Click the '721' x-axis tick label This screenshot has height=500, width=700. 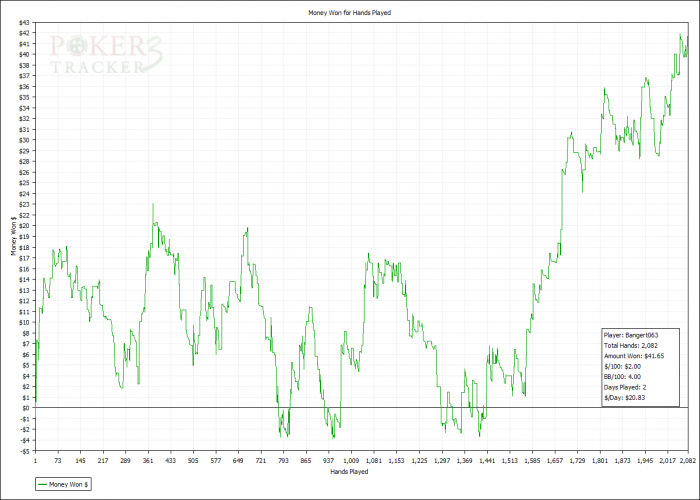coord(261,461)
